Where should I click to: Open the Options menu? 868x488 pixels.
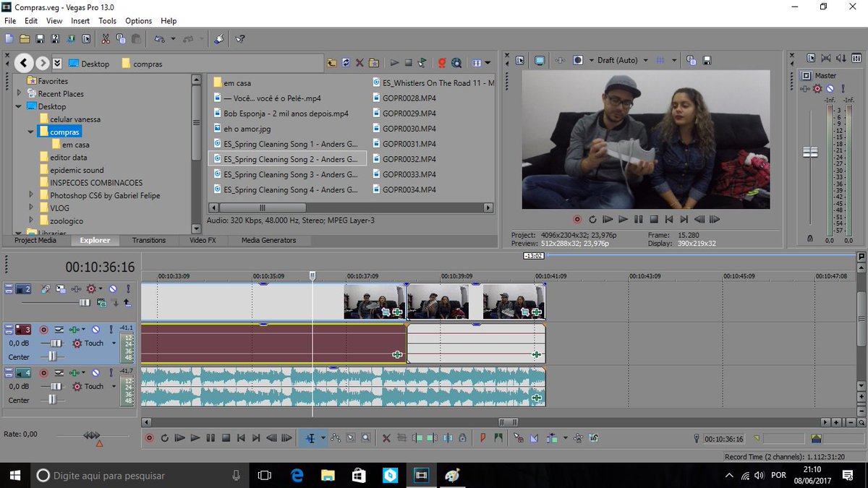tap(138, 21)
